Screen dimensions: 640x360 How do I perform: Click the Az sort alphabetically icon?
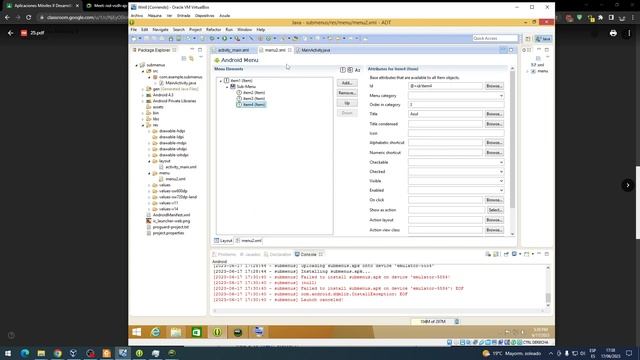coord(358,70)
